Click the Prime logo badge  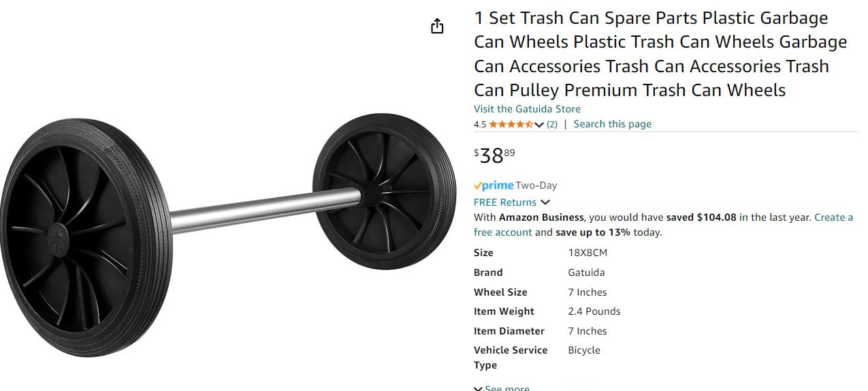494,185
